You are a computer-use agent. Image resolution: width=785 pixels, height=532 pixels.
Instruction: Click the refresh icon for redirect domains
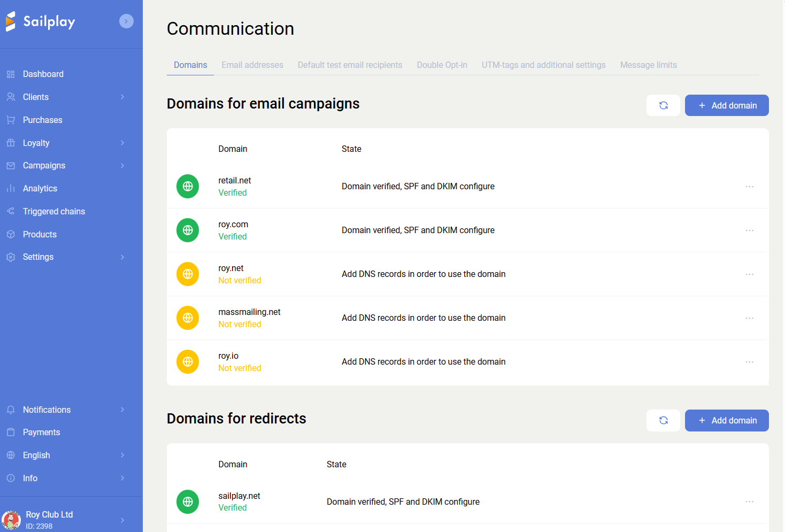663,420
